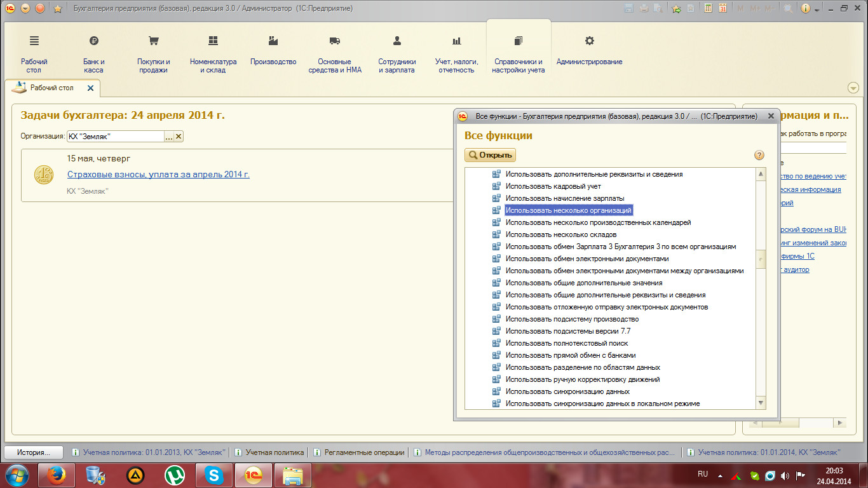Image resolution: width=868 pixels, height=488 pixels.
Task: Open the Администрирование section
Action: (589, 51)
